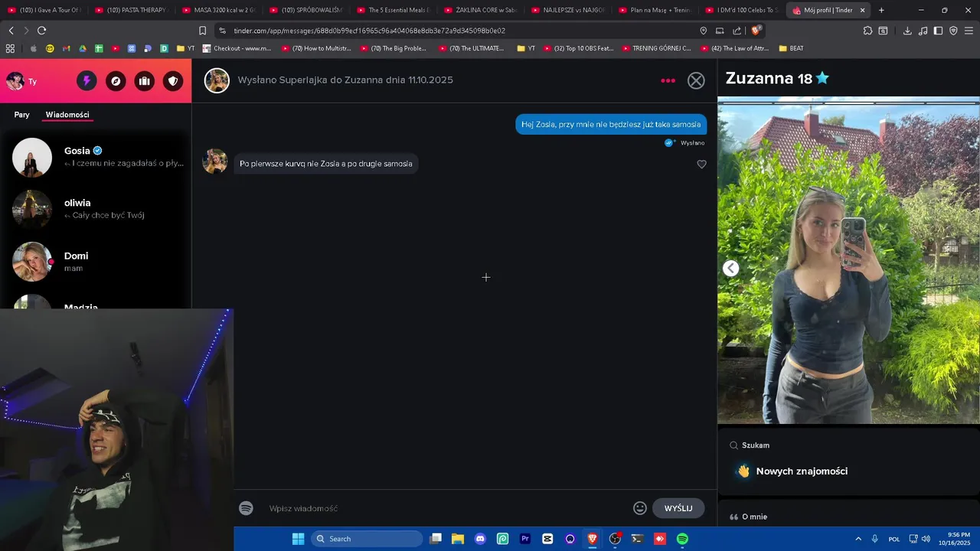Click Zuzanna's avatar next to her message
This screenshot has width=980, height=551.
(215, 161)
